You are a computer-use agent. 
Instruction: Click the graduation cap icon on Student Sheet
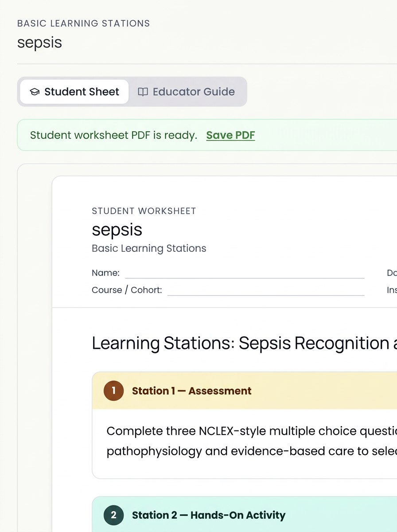[x=35, y=92]
